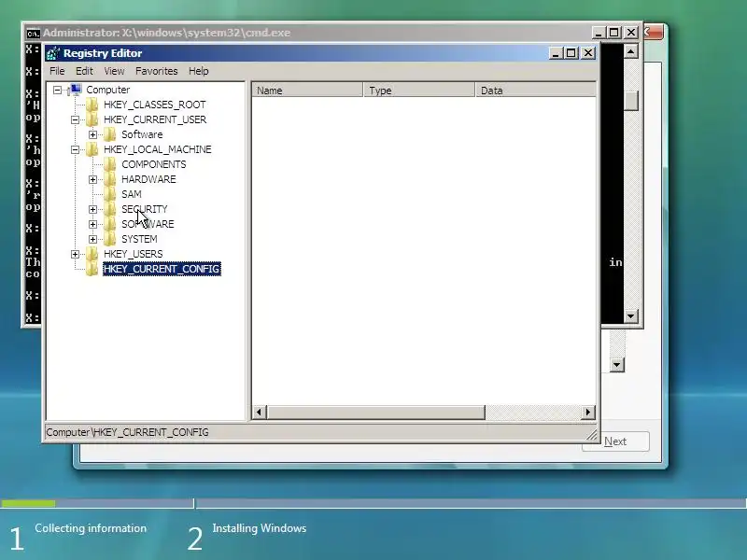The width and height of the screenshot is (747, 560).
Task: Sort by the Name column header
Action: (x=307, y=90)
